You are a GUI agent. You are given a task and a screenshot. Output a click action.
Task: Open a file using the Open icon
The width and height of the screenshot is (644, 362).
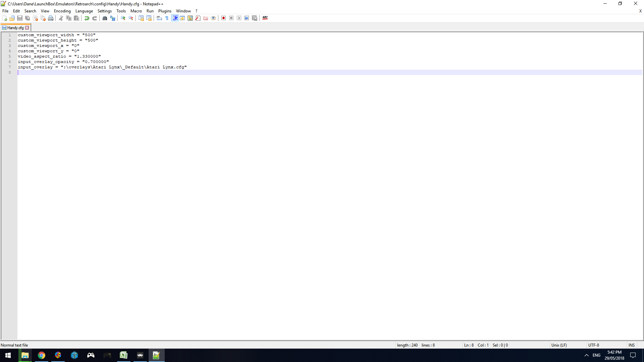coord(12,18)
